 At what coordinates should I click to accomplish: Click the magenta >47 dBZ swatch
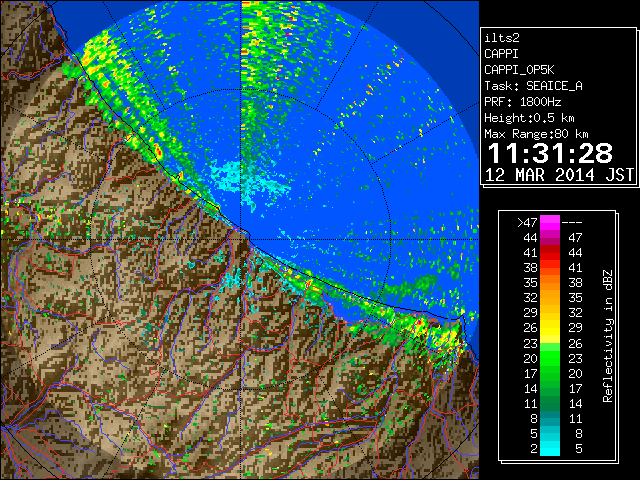[x=550, y=222]
